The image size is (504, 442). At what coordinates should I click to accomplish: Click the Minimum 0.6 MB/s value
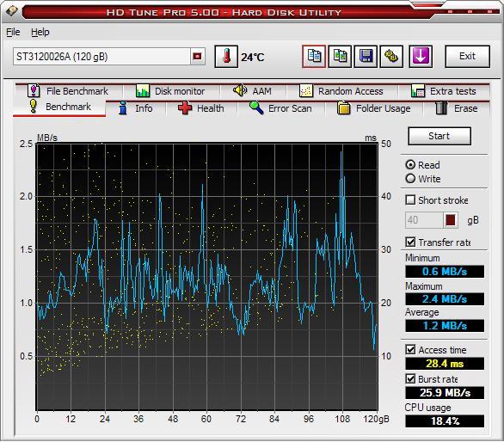tap(445, 272)
